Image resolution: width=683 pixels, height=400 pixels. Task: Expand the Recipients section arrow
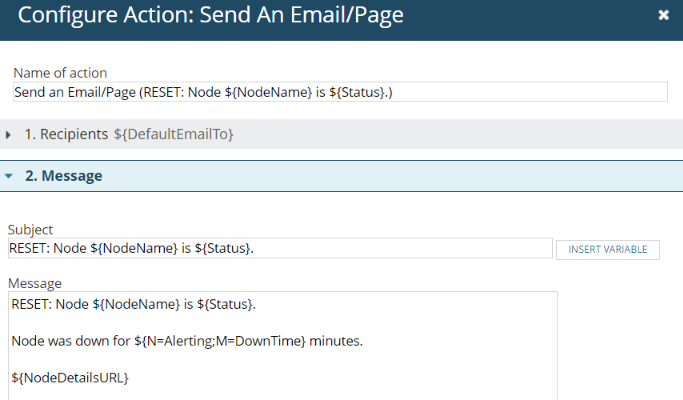tap(9, 134)
